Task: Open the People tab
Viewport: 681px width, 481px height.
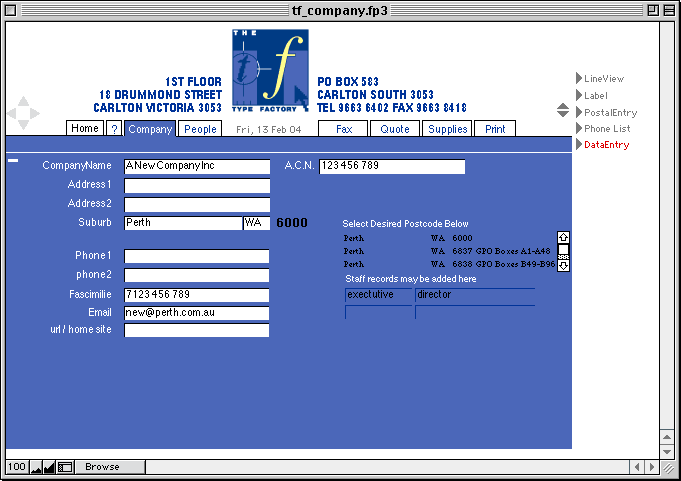Action: [200, 129]
